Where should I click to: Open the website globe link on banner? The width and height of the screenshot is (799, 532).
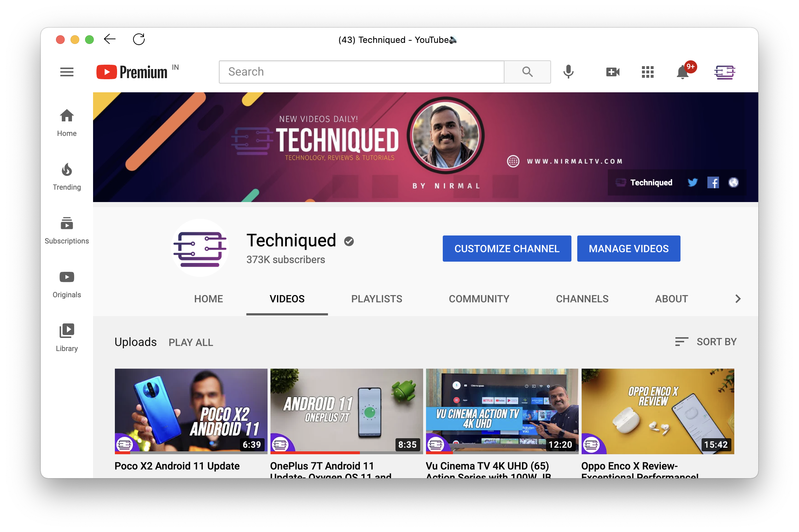click(x=734, y=182)
